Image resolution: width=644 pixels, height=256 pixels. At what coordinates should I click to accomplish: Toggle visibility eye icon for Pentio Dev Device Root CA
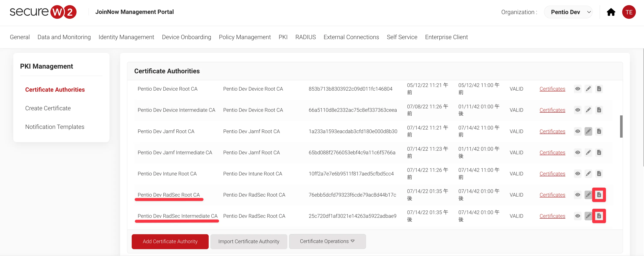coord(578,89)
